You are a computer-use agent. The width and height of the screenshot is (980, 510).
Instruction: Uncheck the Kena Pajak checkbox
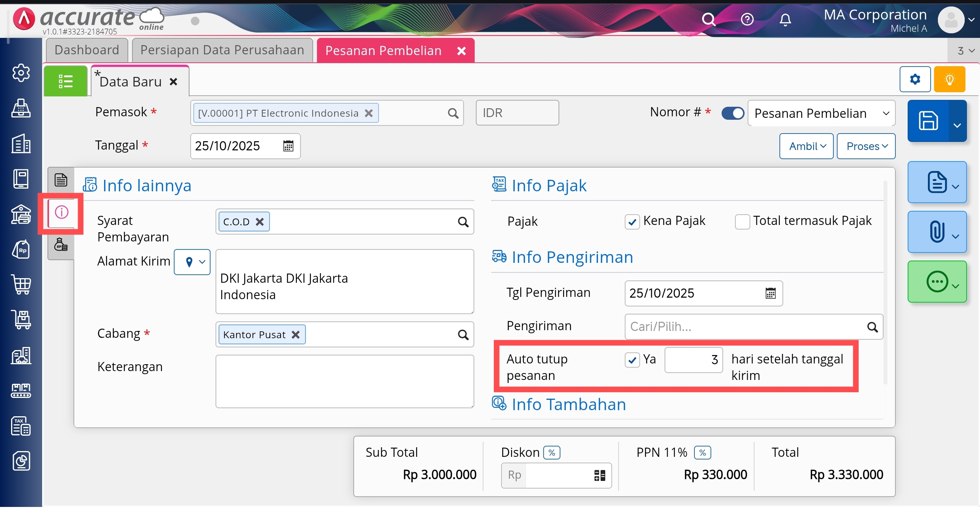632,222
